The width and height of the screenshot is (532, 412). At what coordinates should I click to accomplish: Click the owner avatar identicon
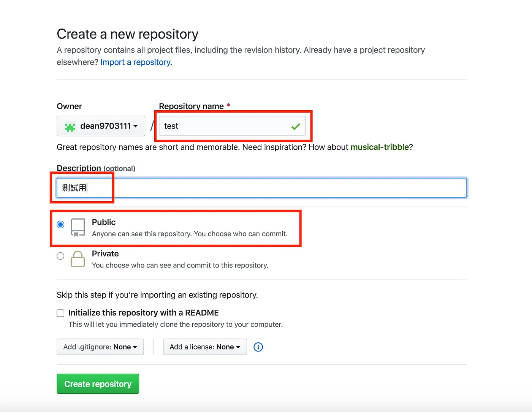point(70,127)
